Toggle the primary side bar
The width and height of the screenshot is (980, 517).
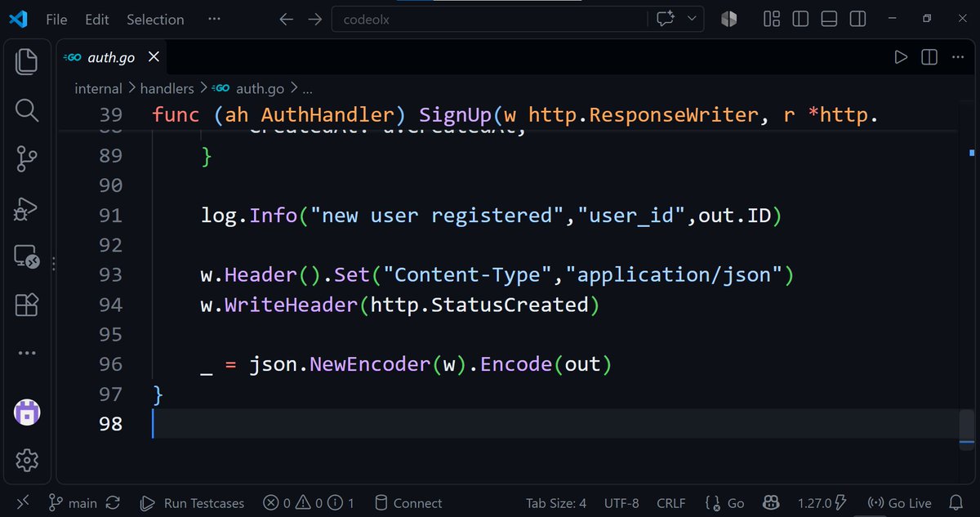(800, 19)
